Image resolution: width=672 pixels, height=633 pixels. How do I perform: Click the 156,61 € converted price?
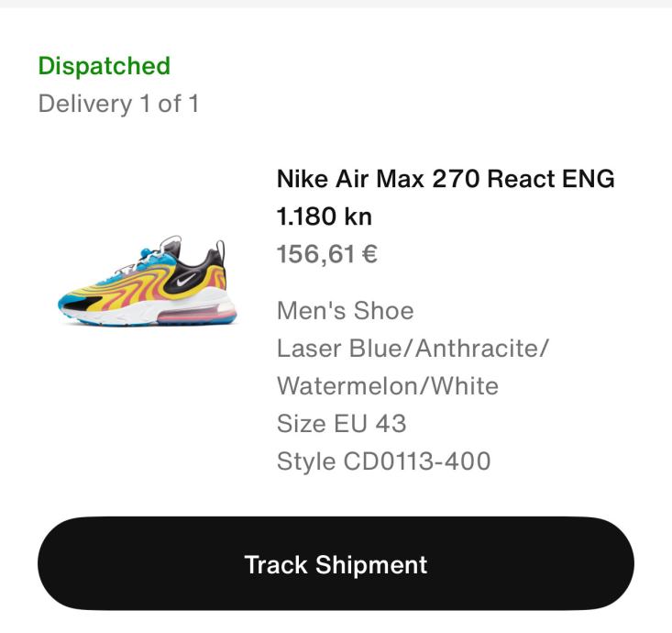[x=327, y=254]
